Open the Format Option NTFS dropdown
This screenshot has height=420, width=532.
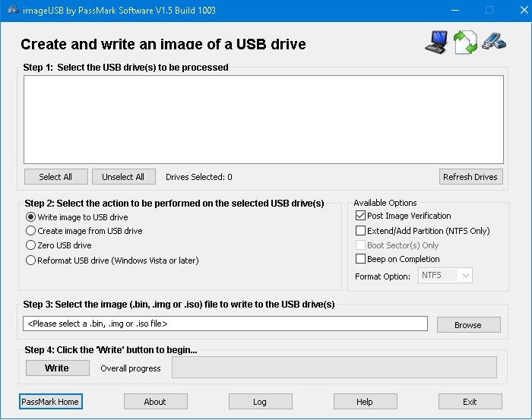click(x=445, y=275)
